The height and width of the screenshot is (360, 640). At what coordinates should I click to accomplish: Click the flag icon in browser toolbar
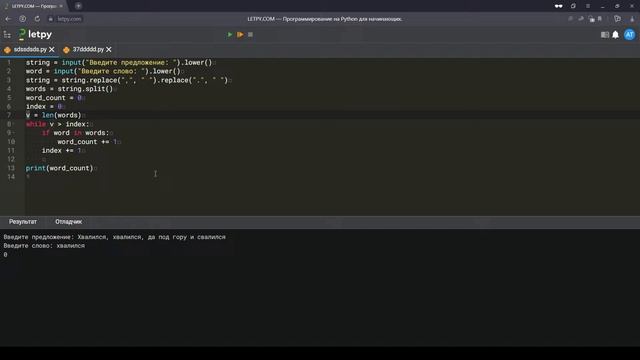617,19
